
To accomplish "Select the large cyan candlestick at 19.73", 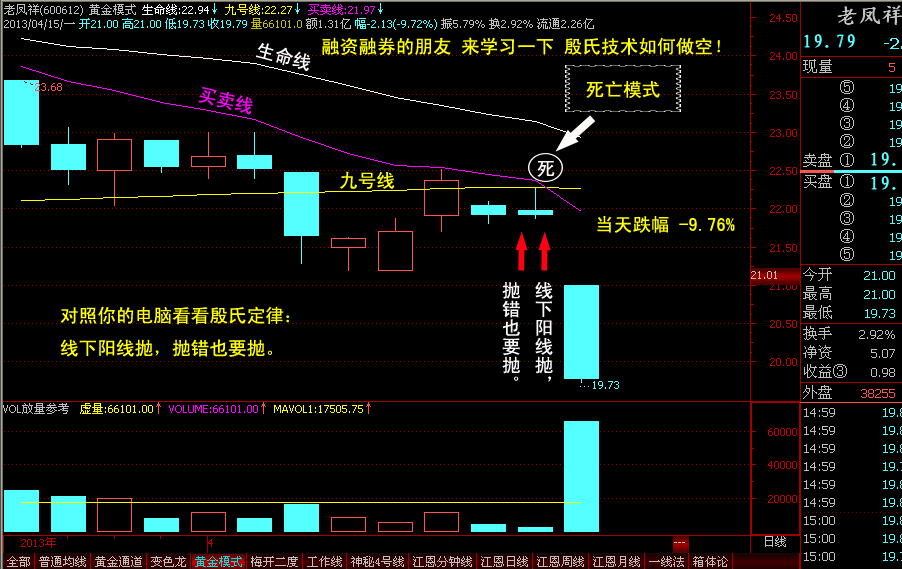I will [581, 331].
